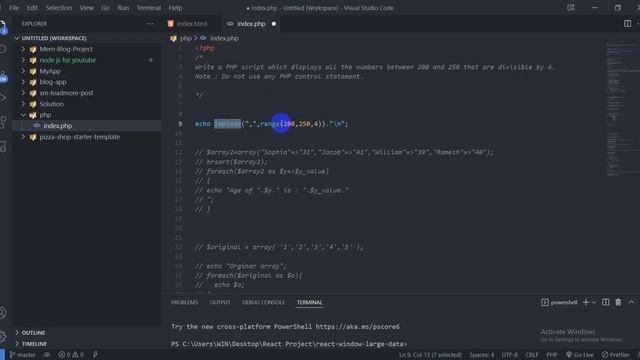
Task: Open Terminal menu
Action: [x=149, y=8]
